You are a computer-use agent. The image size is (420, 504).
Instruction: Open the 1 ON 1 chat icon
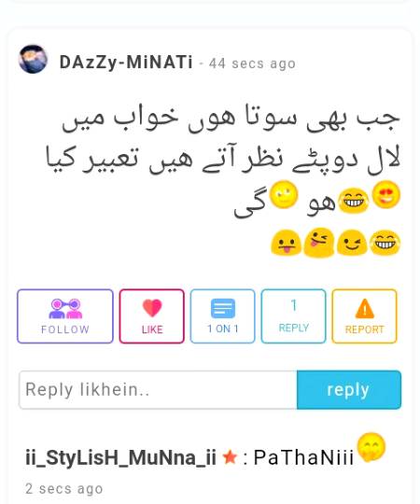(223, 308)
